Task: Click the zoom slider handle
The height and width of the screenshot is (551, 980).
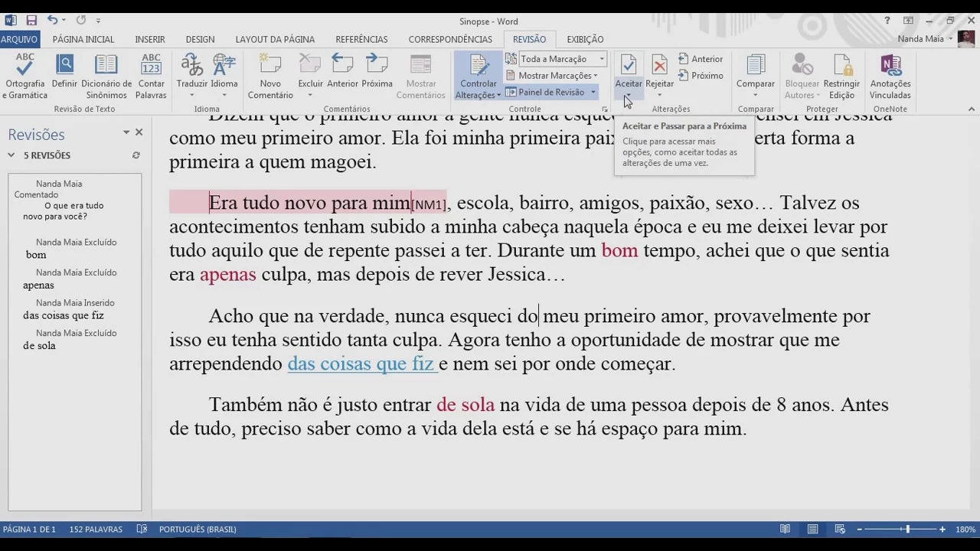Action: pyautogui.click(x=908, y=529)
